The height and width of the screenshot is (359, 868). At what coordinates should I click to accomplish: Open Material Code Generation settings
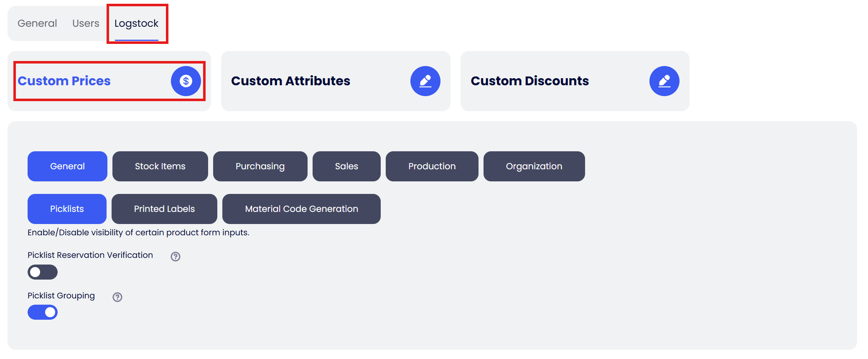[x=301, y=209]
